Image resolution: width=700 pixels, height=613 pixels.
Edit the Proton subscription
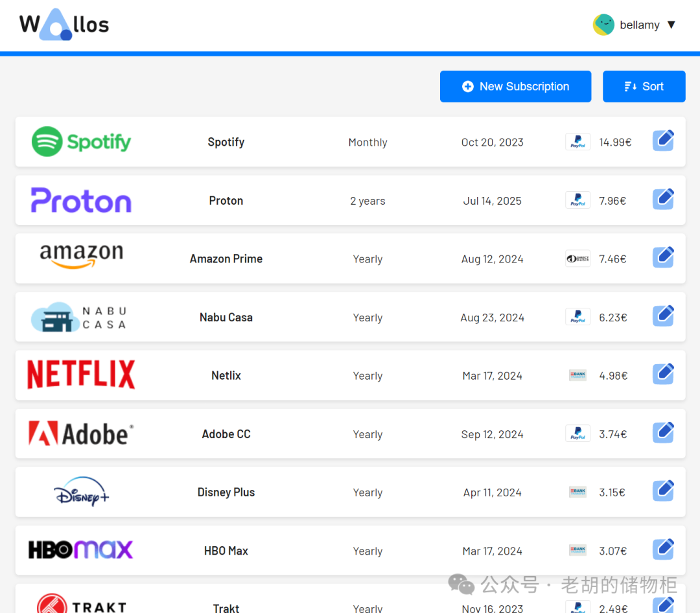[x=664, y=199]
